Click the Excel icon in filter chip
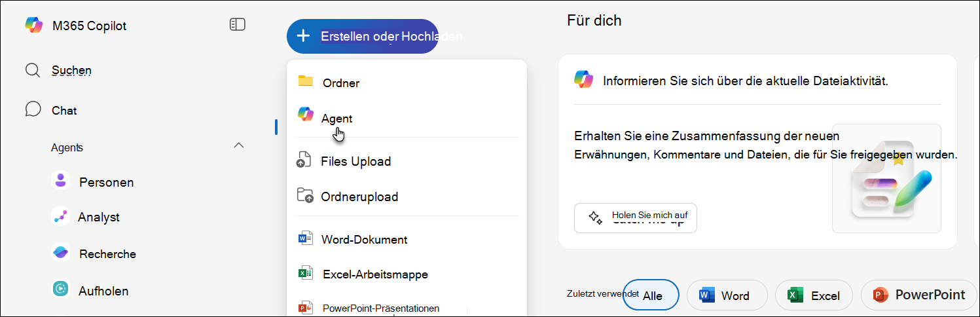 pos(795,295)
